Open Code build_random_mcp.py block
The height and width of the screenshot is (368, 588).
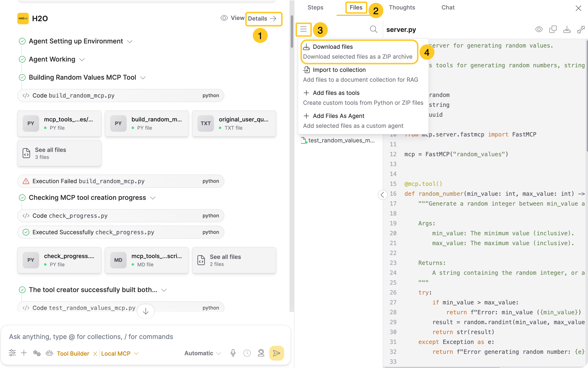(x=121, y=95)
